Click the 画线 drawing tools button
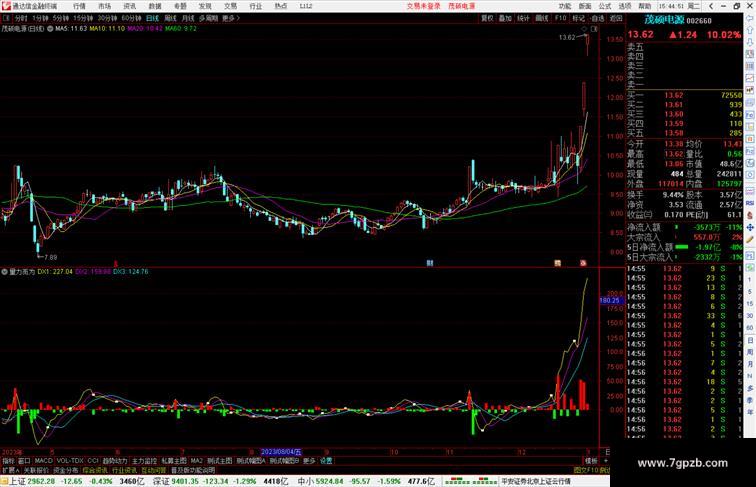This screenshot has width=756, height=487. pyautogui.click(x=542, y=18)
